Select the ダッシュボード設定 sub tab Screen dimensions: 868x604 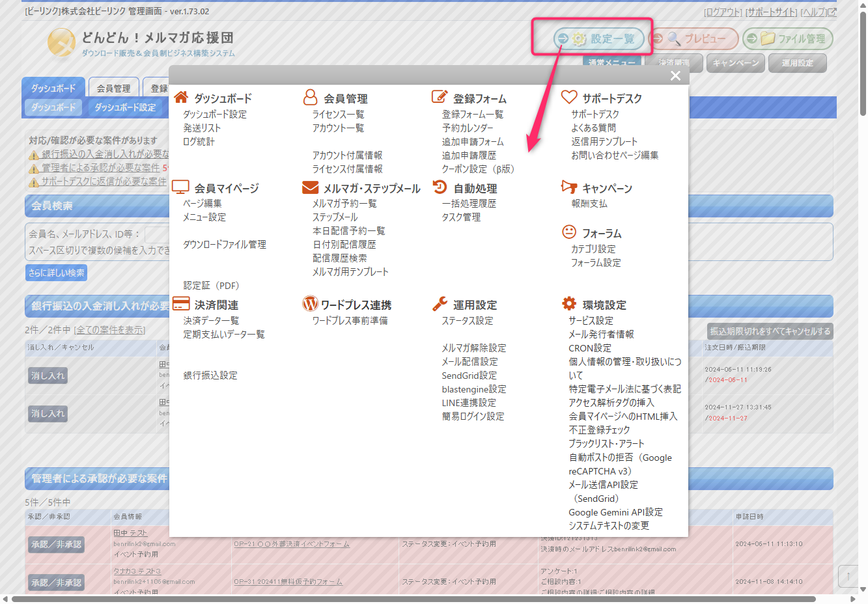pyautogui.click(x=125, y=107)
